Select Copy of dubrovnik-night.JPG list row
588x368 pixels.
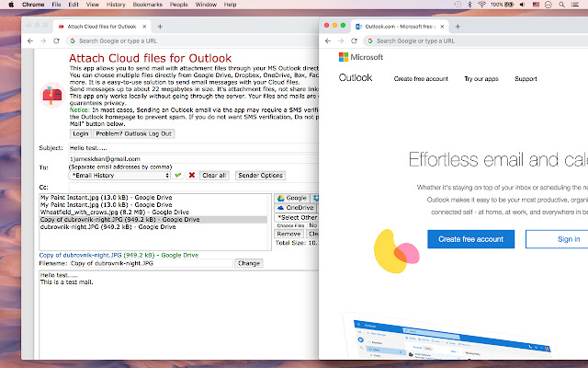pyautogui.click(x=153, y=220)
